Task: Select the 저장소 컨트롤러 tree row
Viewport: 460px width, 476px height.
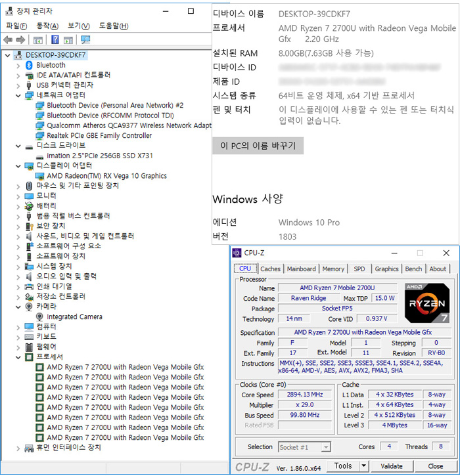Action: [60, 297]
